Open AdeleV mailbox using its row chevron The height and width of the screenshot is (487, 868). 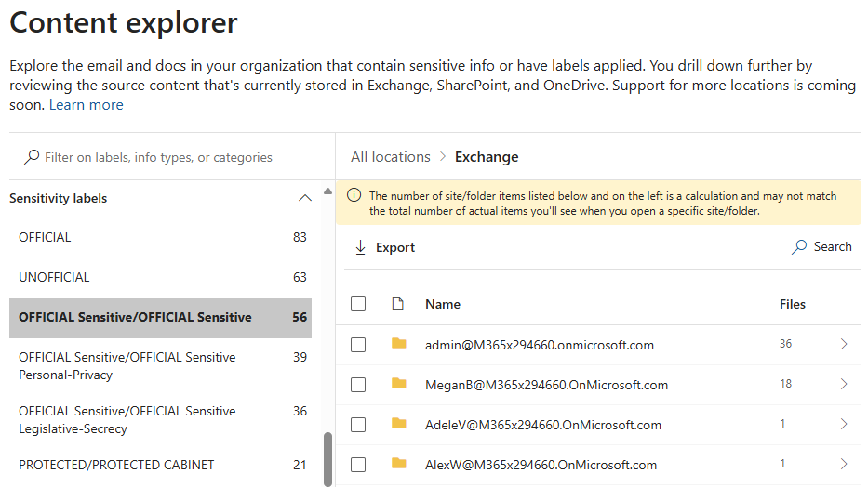844,424
